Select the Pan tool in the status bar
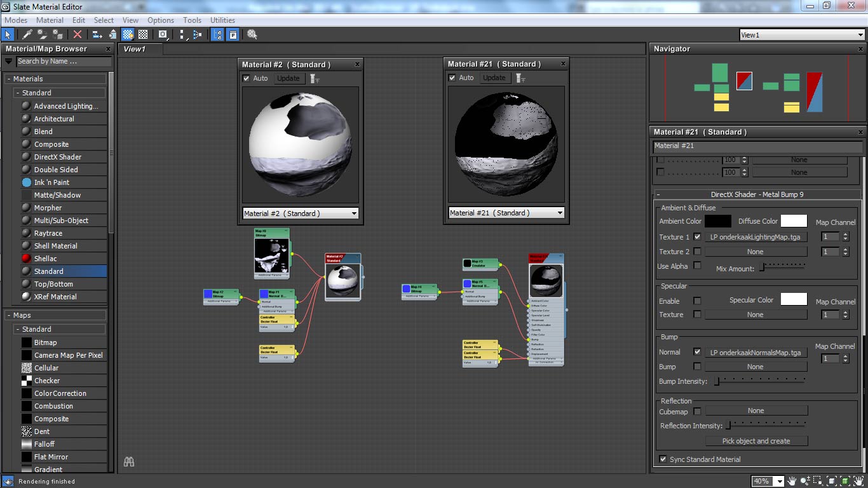Viewport: 868px width, 488px height. pyautogui.click(x=792, y=480)
